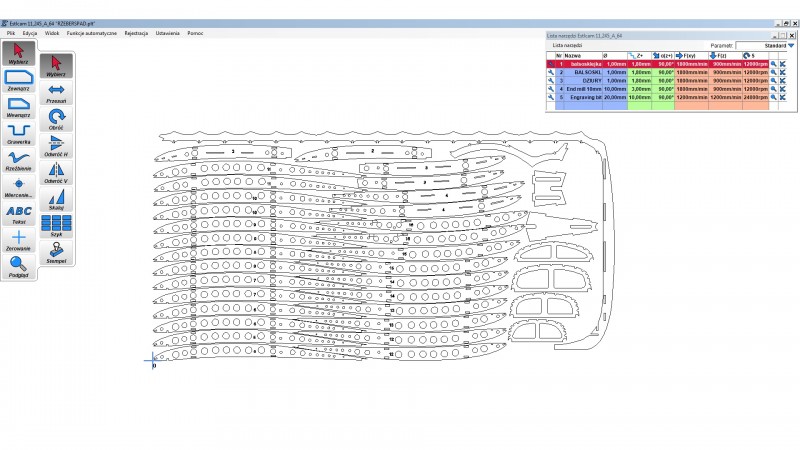Click the F(xy) column header
800x450 pixels.
click(691, 56)
